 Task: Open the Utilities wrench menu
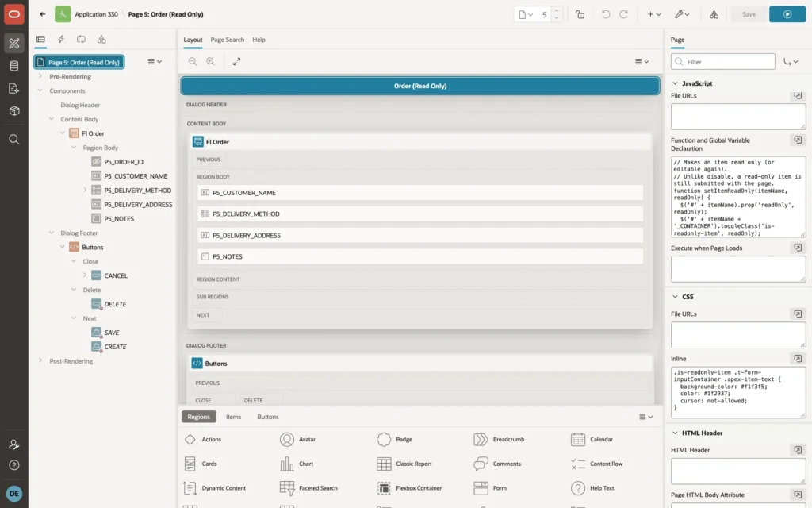pyautogui.click(x=681, y=14)
